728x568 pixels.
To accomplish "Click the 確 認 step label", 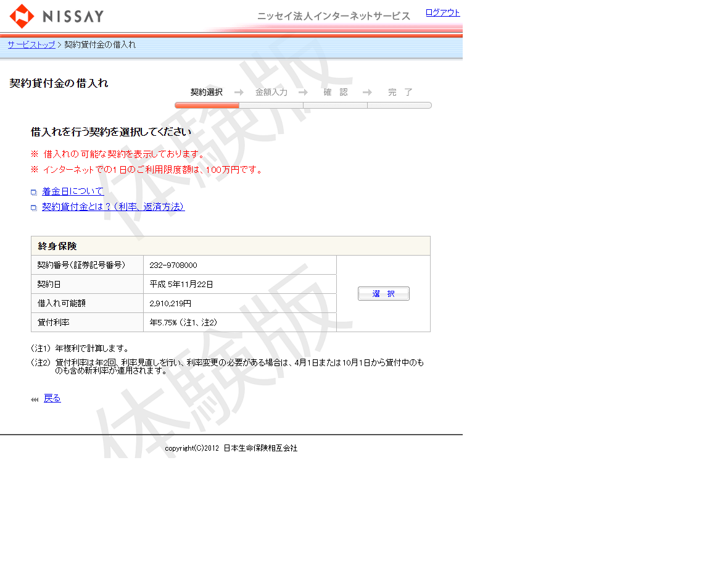I will pyautogui.click(x=335, y=92).
